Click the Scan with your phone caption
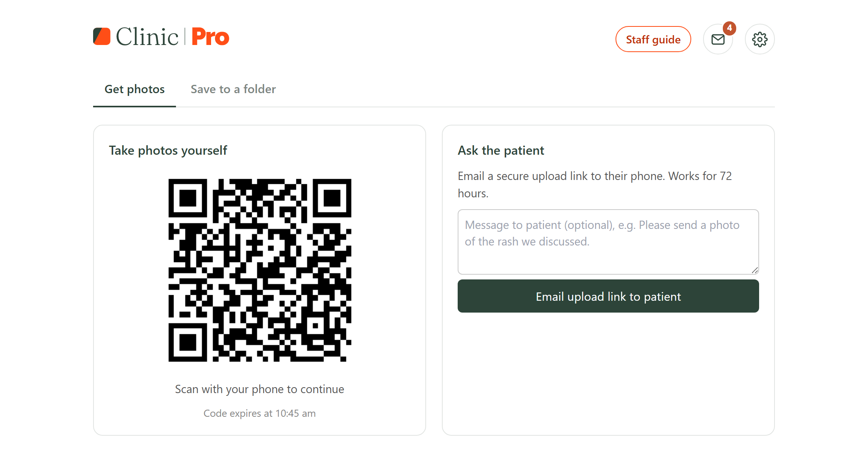Viewport: 868px width, 459px height. (260, 389)
